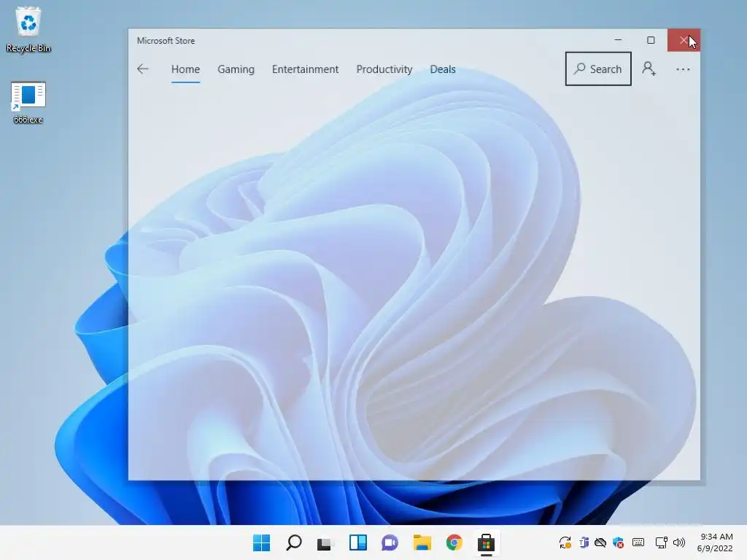
Task: Select the Recycle Bin desktop icon
Action: click(x=28, y=29)
